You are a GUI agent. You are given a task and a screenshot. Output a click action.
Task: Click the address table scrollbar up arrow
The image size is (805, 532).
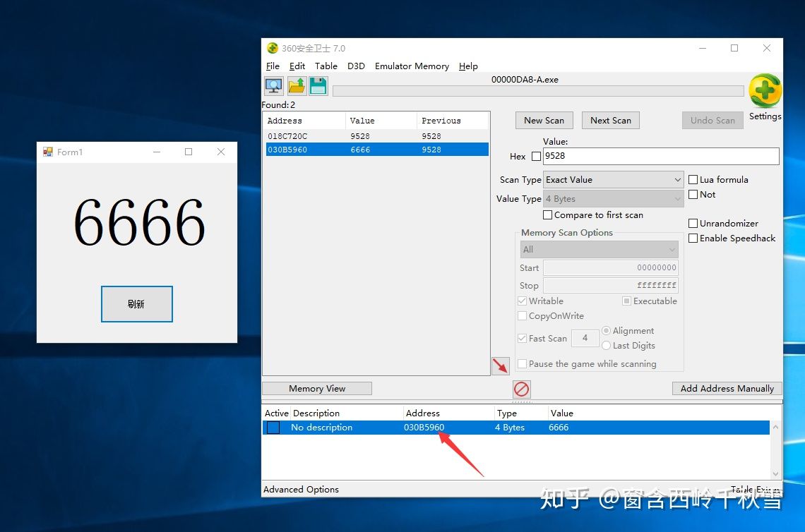pos(775,427)
